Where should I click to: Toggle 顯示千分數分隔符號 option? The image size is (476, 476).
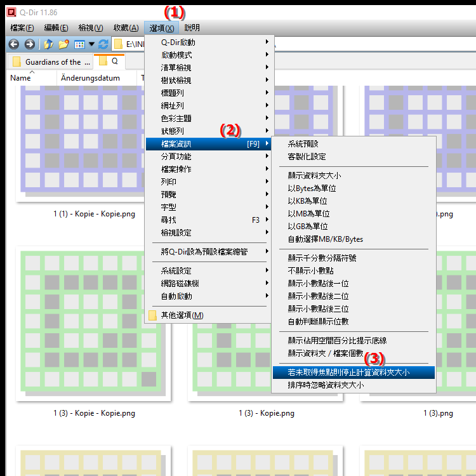tap(354, 258)
